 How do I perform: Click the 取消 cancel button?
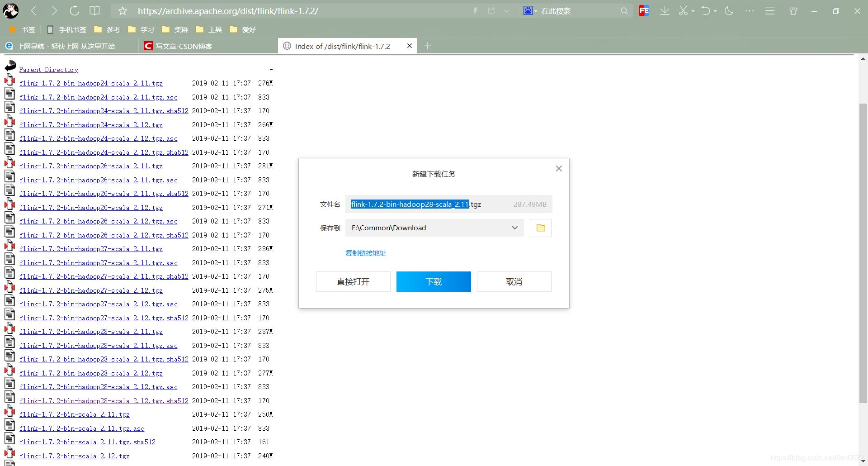click(514, 281)
